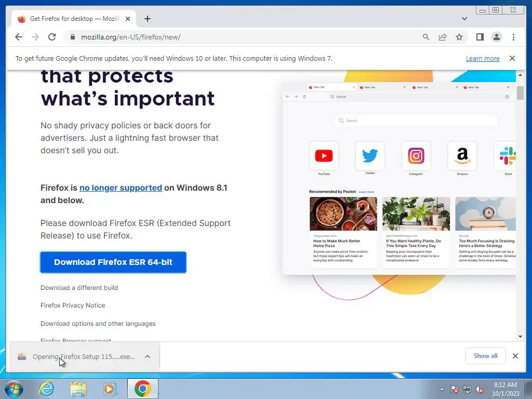532x399 pixels.
Task: Dismiss the Windows 7 update infobar
Action: click(x=512, y=58)
